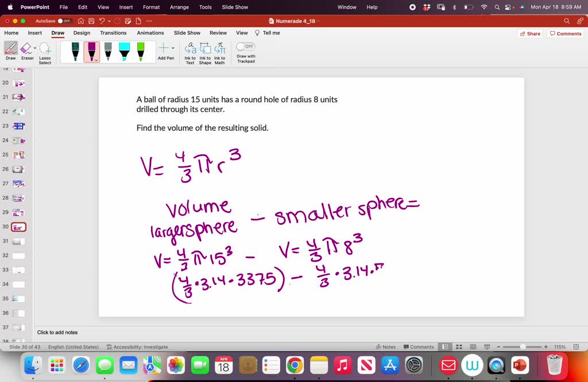Open the Insert ribbon tab
Image resolution: width=588 pixels, height=382 pixels.
coord(35,33)
